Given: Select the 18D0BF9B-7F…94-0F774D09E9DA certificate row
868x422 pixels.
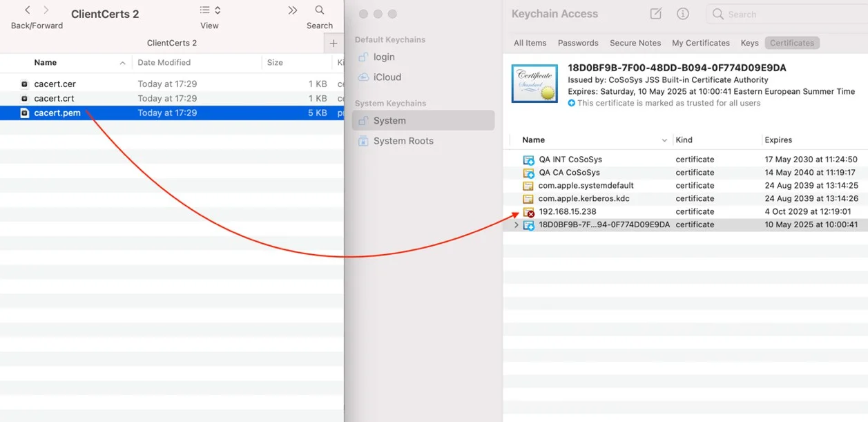Looking at the screenshot, I should click(x=685, y=225).
